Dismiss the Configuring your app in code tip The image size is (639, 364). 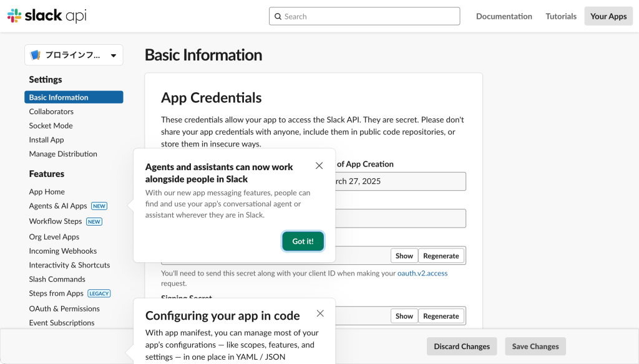click(x=320, y=314)
